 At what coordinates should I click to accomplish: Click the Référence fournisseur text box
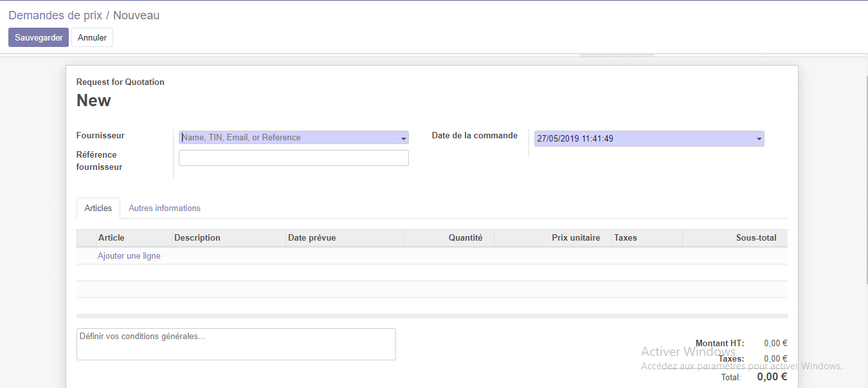(293, 158)
